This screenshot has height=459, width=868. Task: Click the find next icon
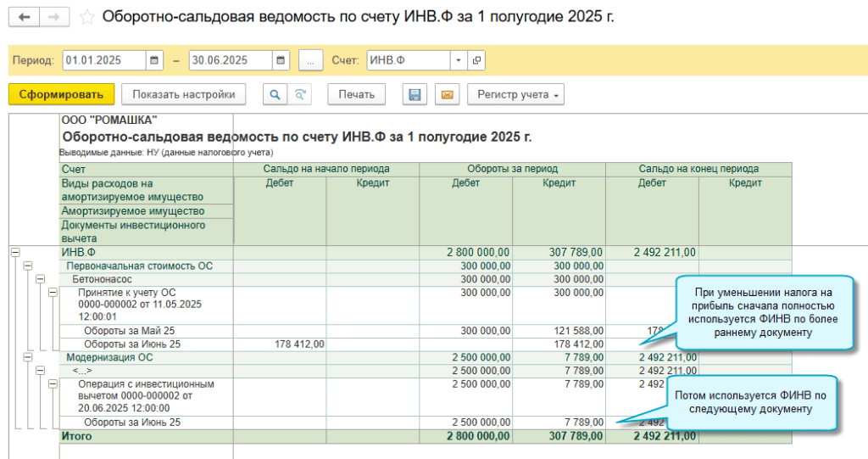point(299,94)
